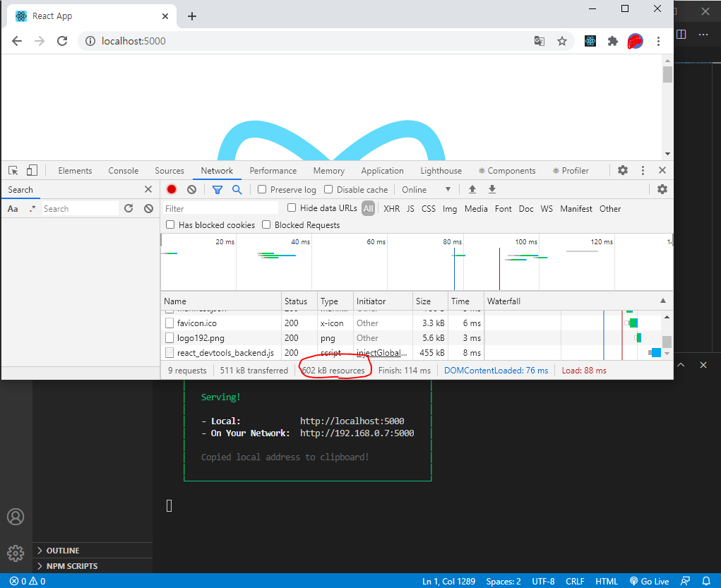
Task: Check Has blocked cookies
Action: pyautogui.click(x=170, y=224)
